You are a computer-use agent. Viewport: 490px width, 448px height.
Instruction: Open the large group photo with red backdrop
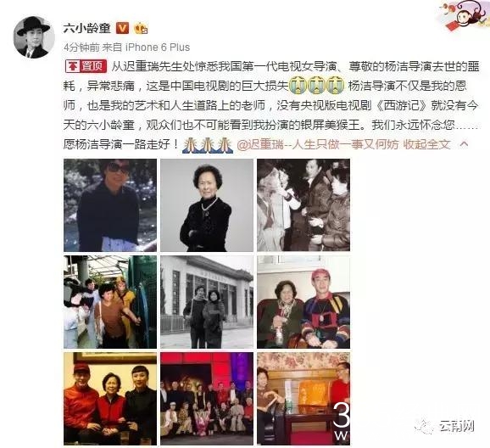[207, 399]
